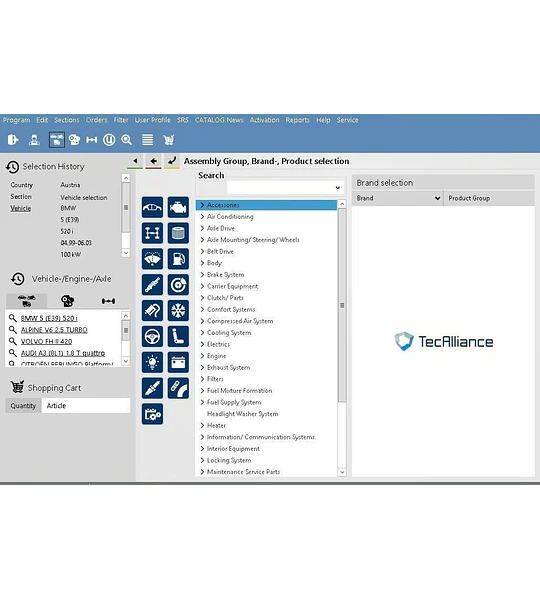The width and height of the screenshot is (540, 600).
Task: Open the steering wheel category icon
Action: (x=152, y=337)
